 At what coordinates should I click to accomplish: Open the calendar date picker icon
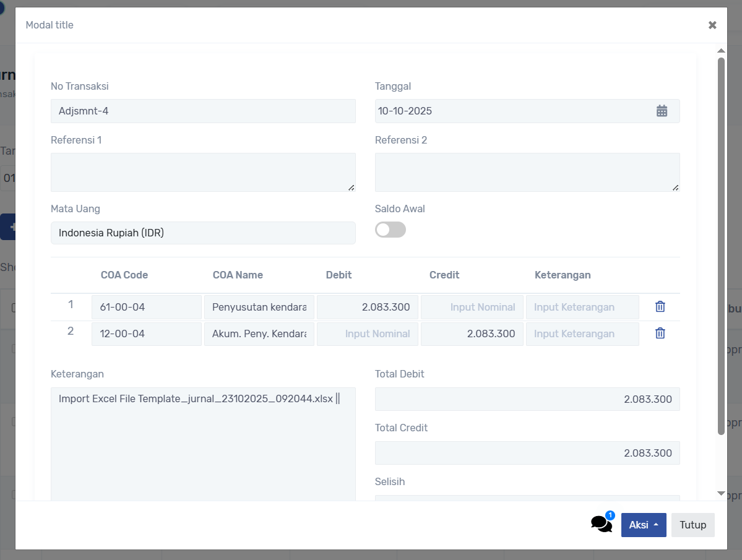click(662, 111)
